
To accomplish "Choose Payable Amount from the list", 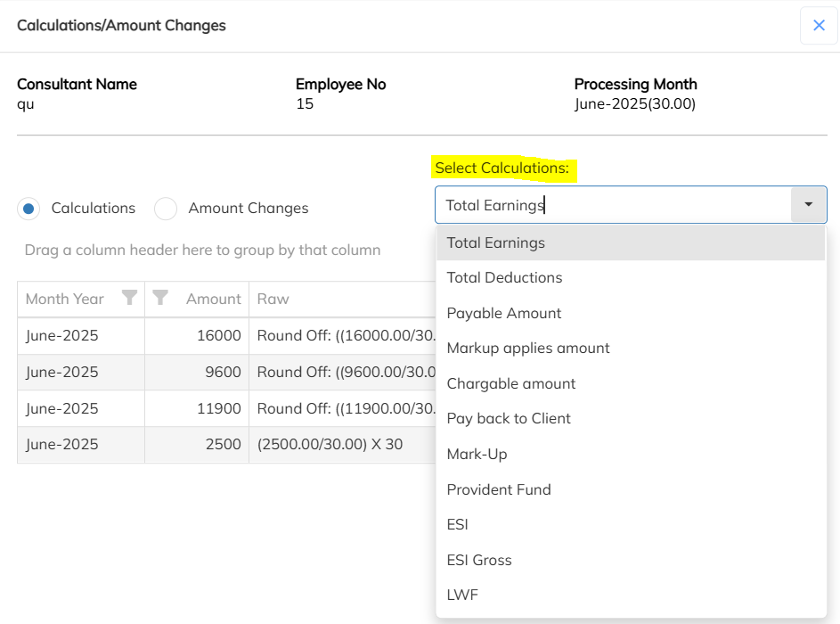I will (x=631, y=313).
